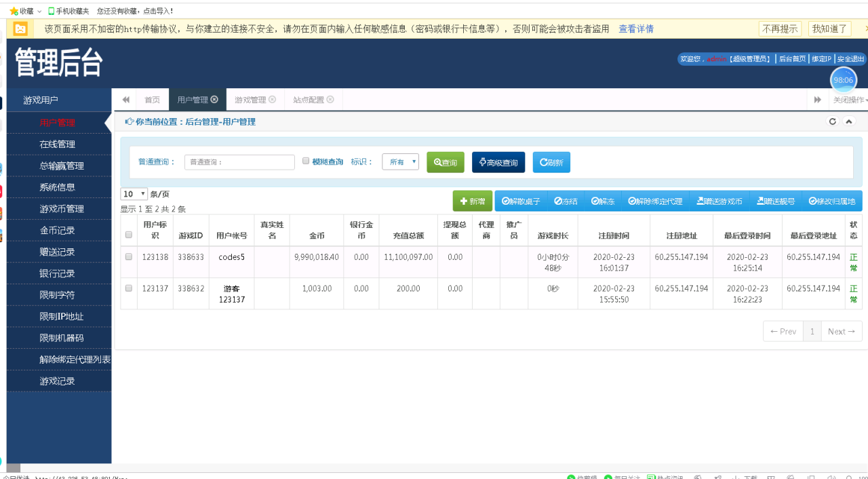Click the green 新增 add button
The width and height of the screenshot is (868, 479).
472,202
